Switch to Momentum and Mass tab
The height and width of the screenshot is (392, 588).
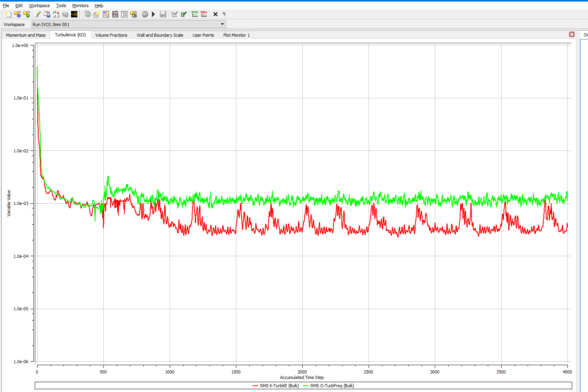(26, 35)
